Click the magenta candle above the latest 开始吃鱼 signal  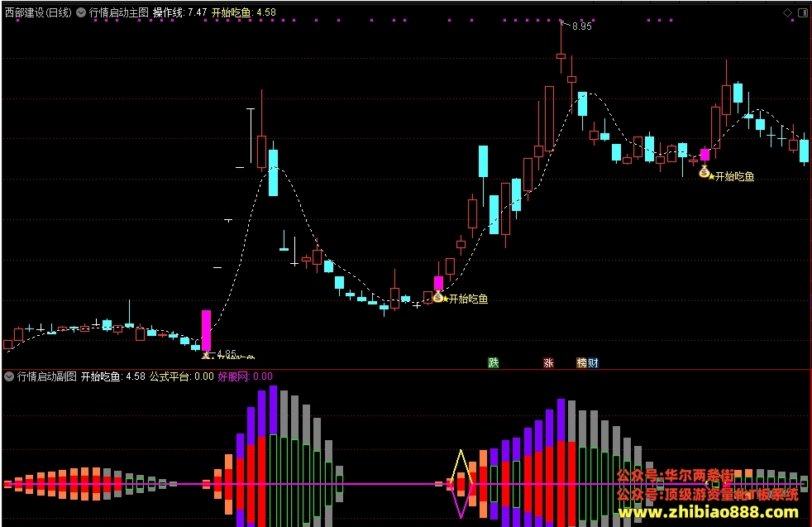tap(705, 155)
